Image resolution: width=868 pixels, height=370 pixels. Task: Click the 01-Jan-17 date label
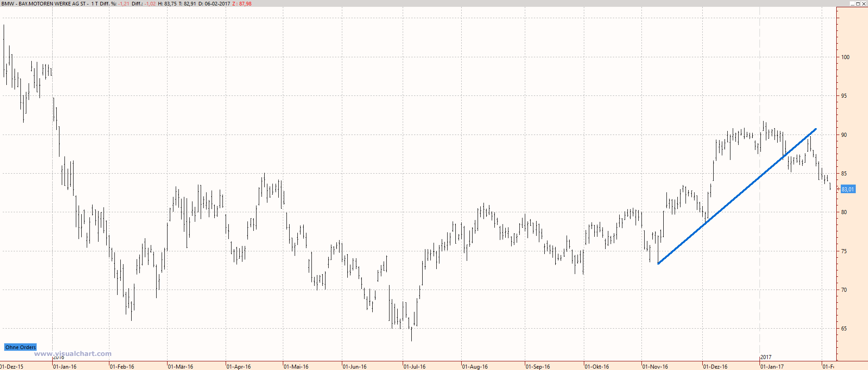772,367
